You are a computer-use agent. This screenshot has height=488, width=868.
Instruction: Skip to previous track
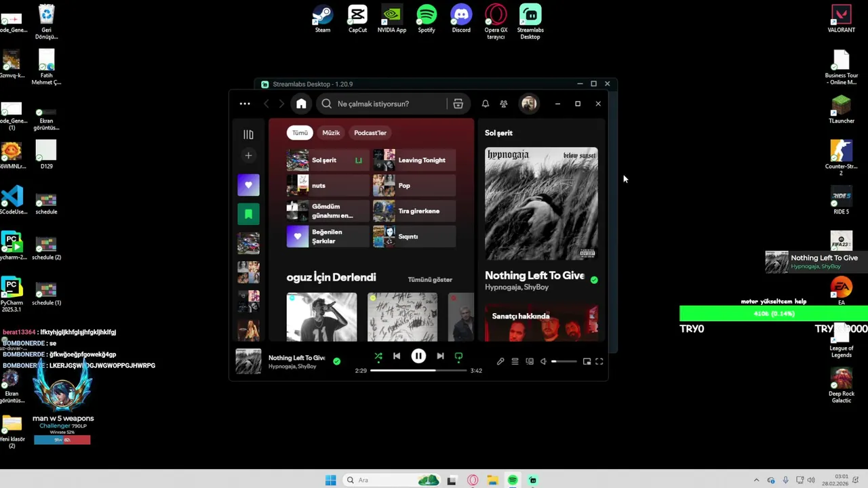coord(397,356)
